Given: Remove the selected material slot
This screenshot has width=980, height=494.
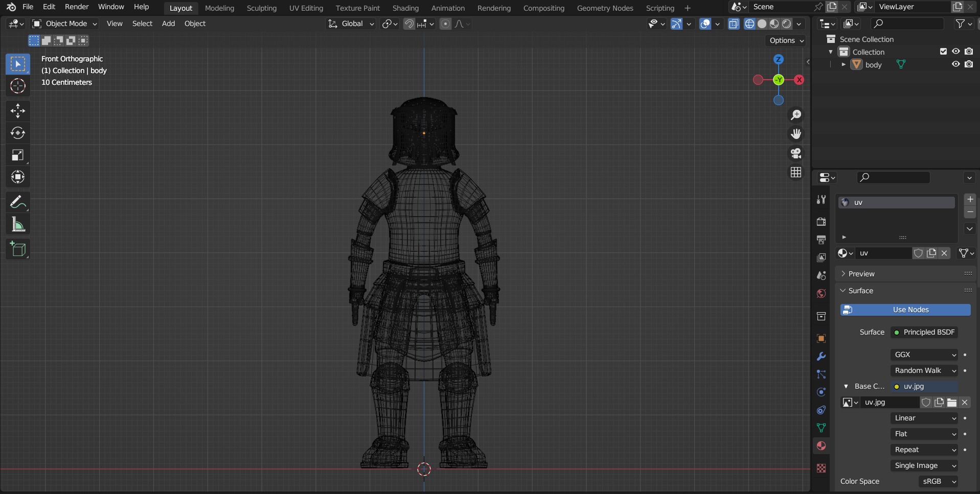Looking at the screenshot, I should click(x=970, y=212).
